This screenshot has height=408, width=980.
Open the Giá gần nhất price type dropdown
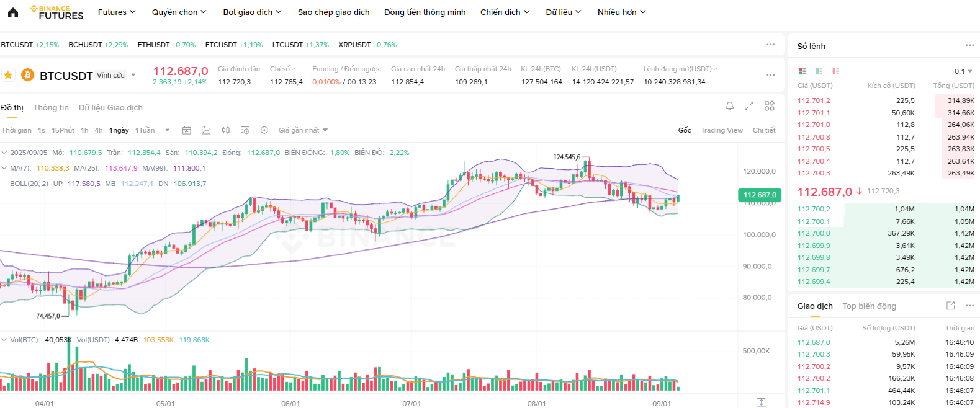point(303,130)
